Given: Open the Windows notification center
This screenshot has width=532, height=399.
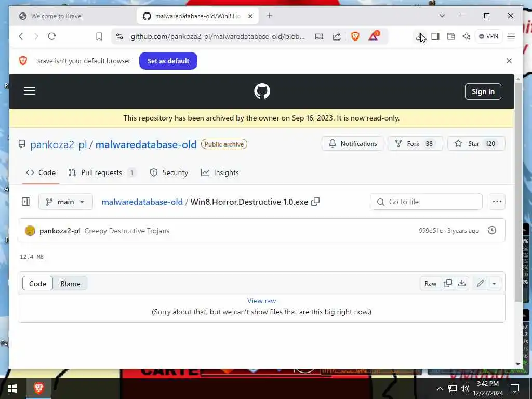Looking at the screenshot, I should (x=515, y=389).
